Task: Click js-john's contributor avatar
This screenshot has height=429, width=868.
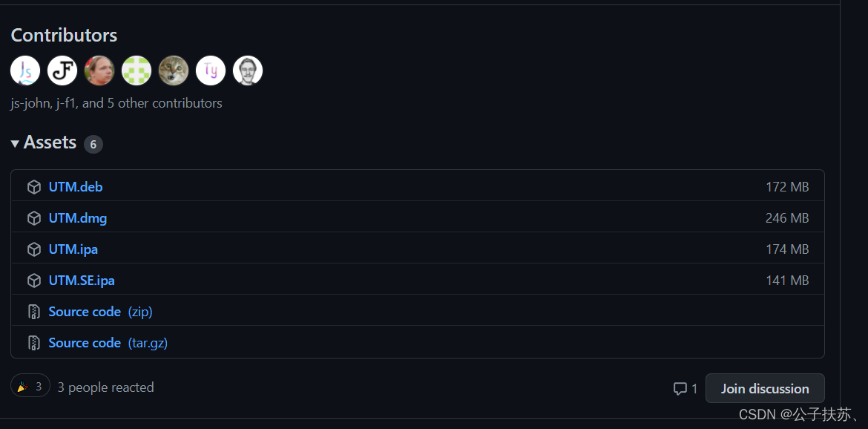Action: point(25,71)
